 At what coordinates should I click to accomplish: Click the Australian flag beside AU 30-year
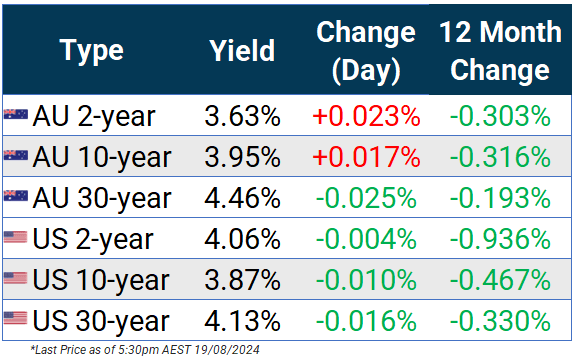point(16,196)
